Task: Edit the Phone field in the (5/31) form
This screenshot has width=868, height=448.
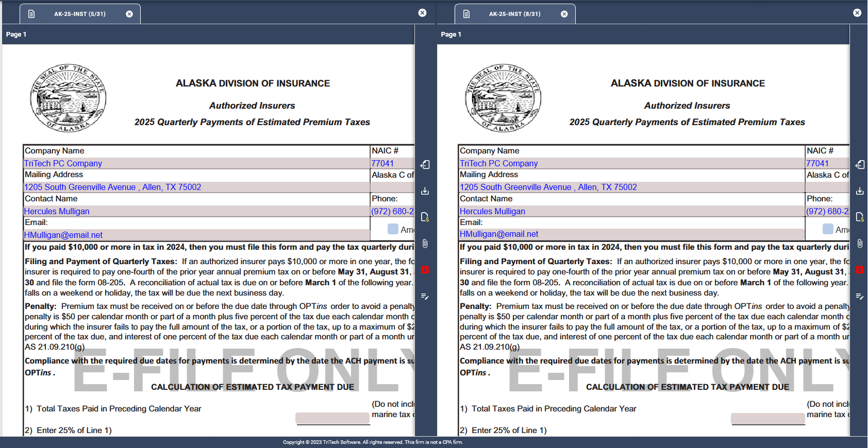Action: [393, 211]
